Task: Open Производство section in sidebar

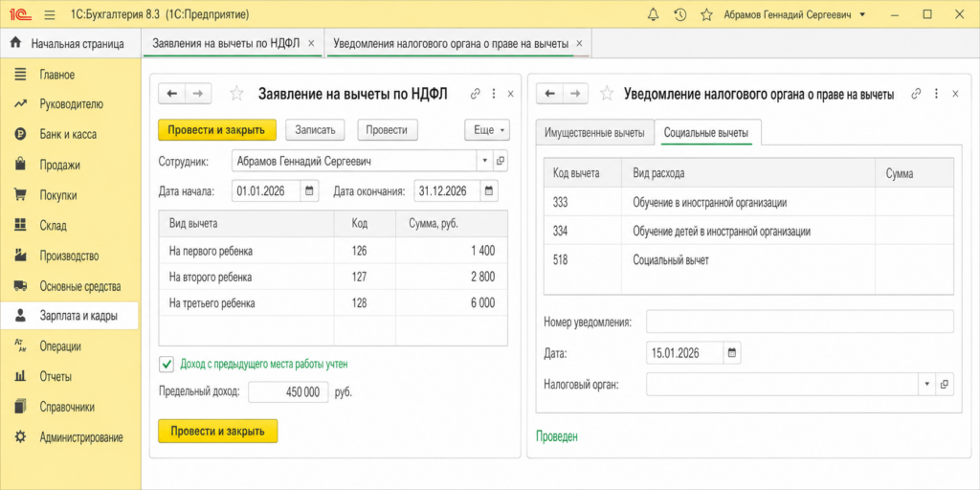Action: click(x=70, y=256)
